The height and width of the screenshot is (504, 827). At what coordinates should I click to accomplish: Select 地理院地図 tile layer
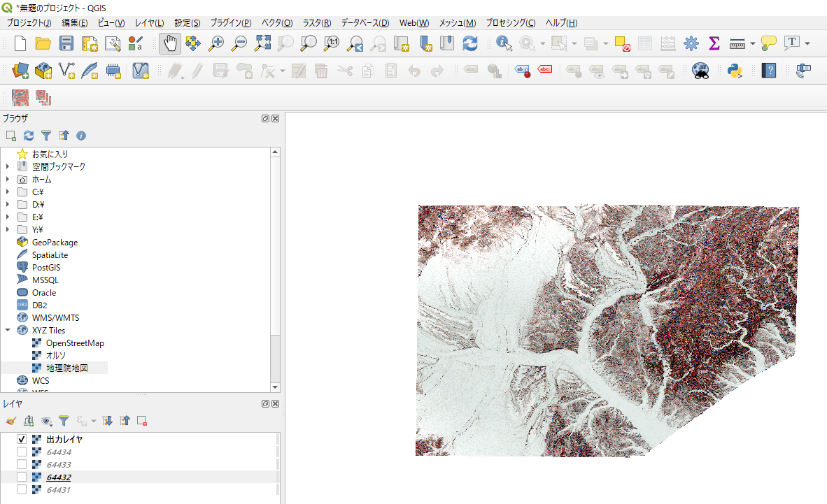67,368
